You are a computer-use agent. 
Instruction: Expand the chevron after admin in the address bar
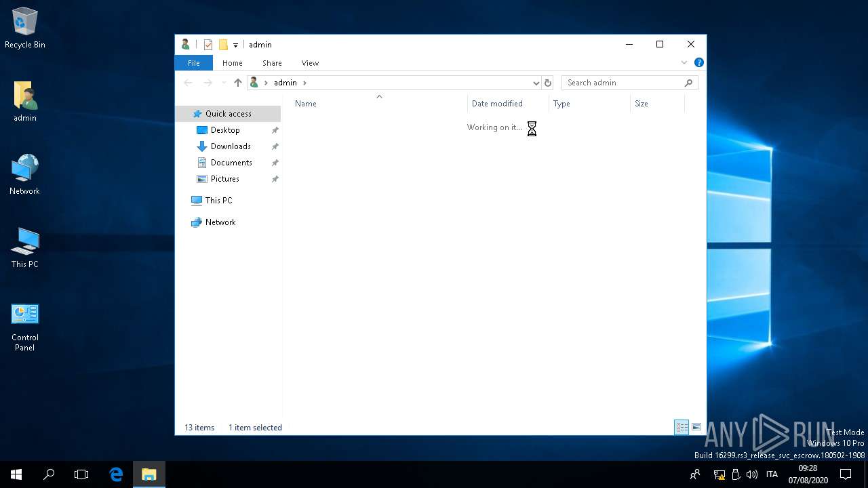pyautogui.click(x=304, y=83)
